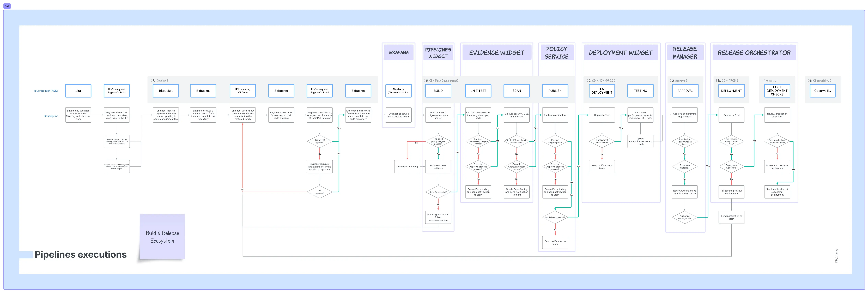The image size is (868, 293).
Task: Click the 'Build & Release Ecosystem' sticky note
Action: click(162, 237)
